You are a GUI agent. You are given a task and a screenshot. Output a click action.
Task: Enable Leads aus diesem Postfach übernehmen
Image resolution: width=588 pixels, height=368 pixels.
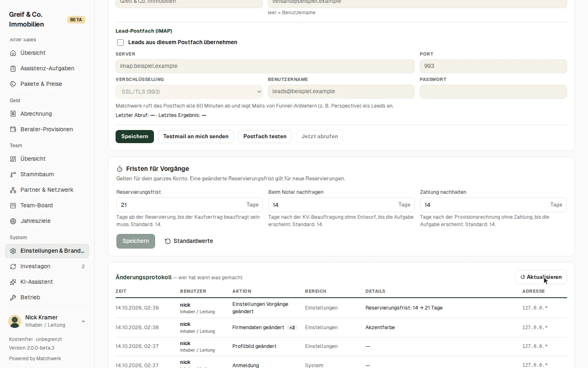120,43
